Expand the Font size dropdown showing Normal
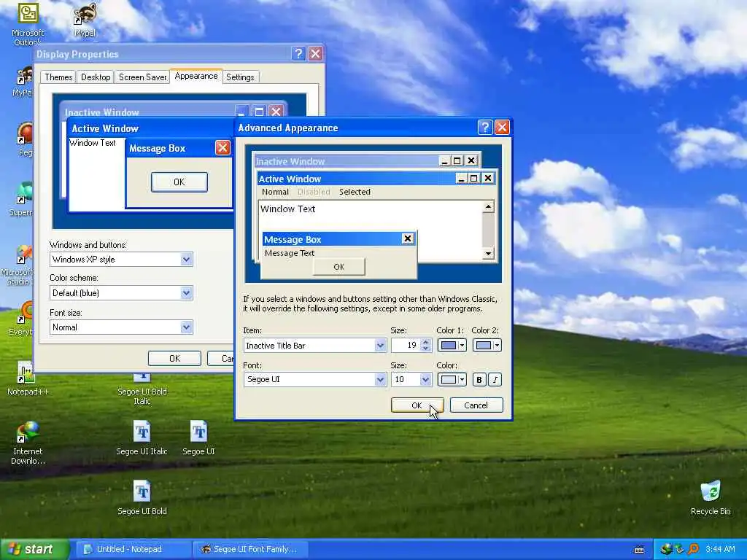The image size is (747, 560). coord(186,327)
